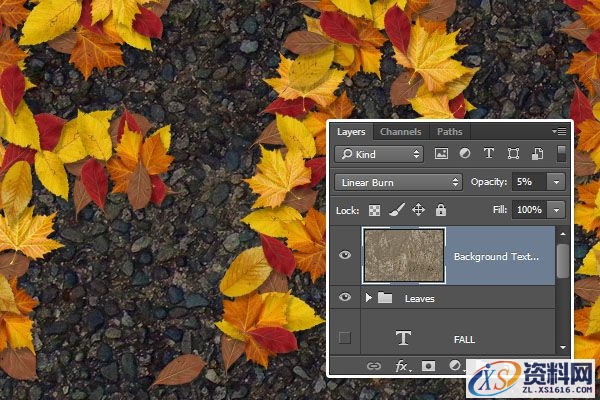Open the layer style fx menu
Viewport: 600px width, 400px height.
click(403, 367)
